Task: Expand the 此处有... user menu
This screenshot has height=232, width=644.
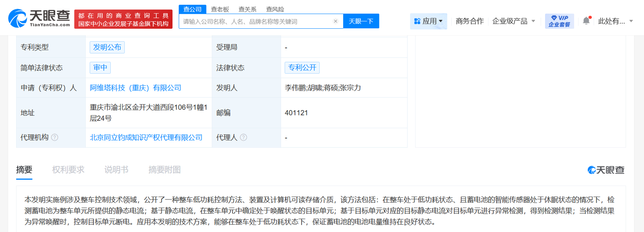Action: pos(615,21)
